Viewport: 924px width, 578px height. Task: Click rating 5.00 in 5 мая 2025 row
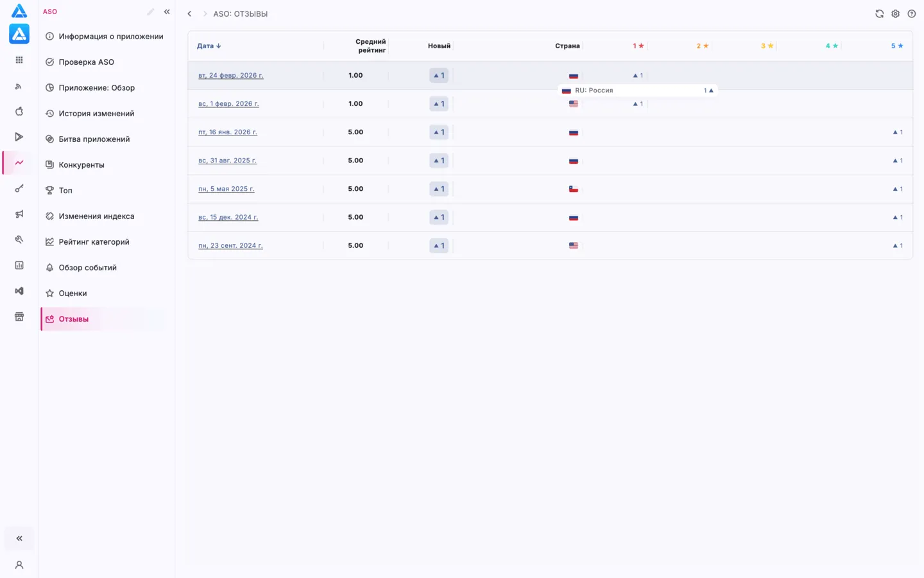355,189
